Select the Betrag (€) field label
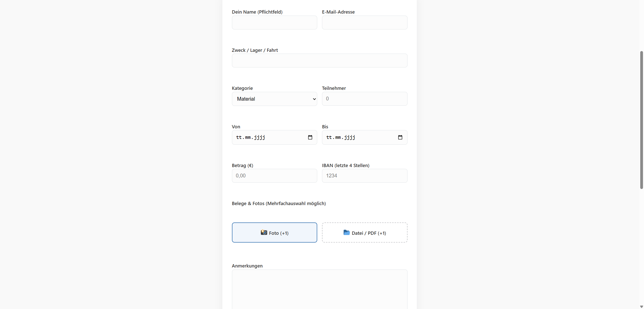The image size is (644, 309). [x=242, y=165]
